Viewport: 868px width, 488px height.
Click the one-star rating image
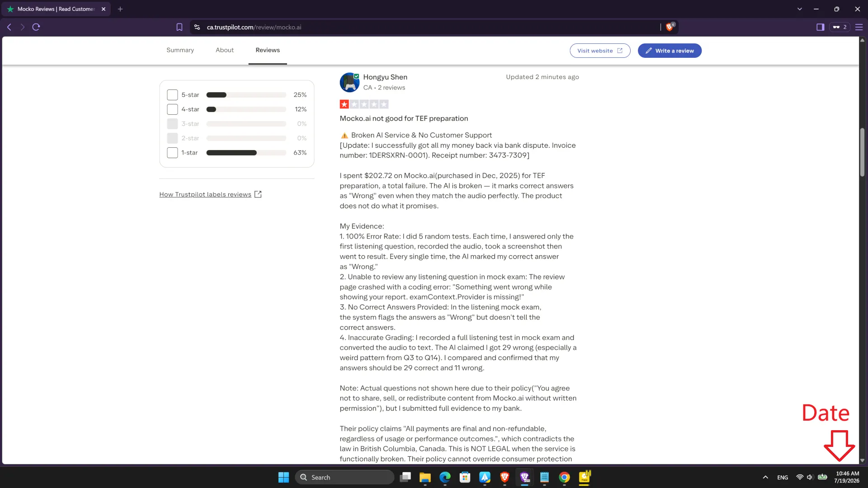pyautogui.click(x=364, y=104)
